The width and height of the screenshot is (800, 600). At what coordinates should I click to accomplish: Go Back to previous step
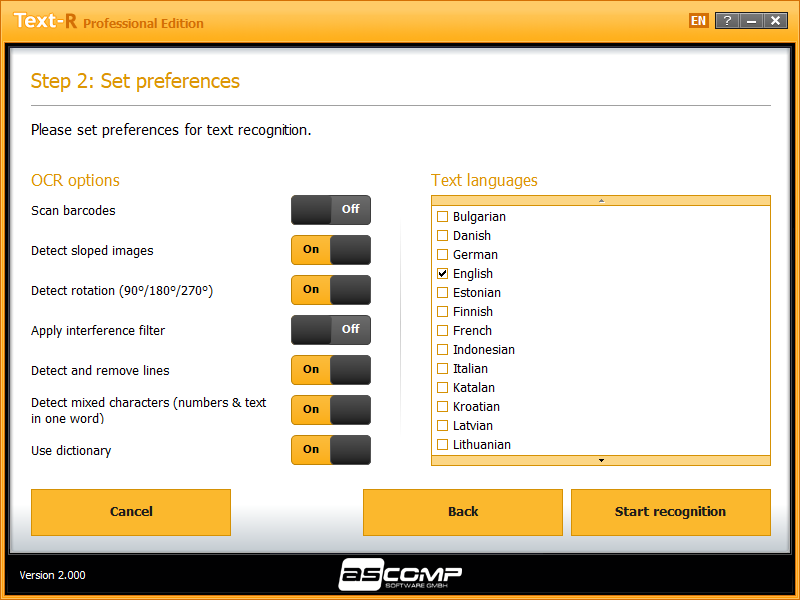(x=463, y=512)
